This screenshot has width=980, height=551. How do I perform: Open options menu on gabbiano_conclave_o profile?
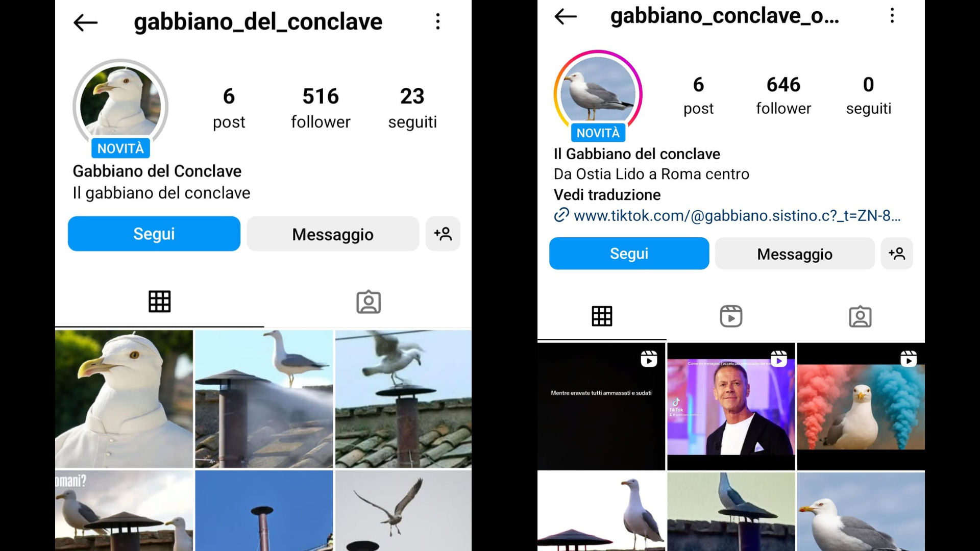click(x=892, y=16)
